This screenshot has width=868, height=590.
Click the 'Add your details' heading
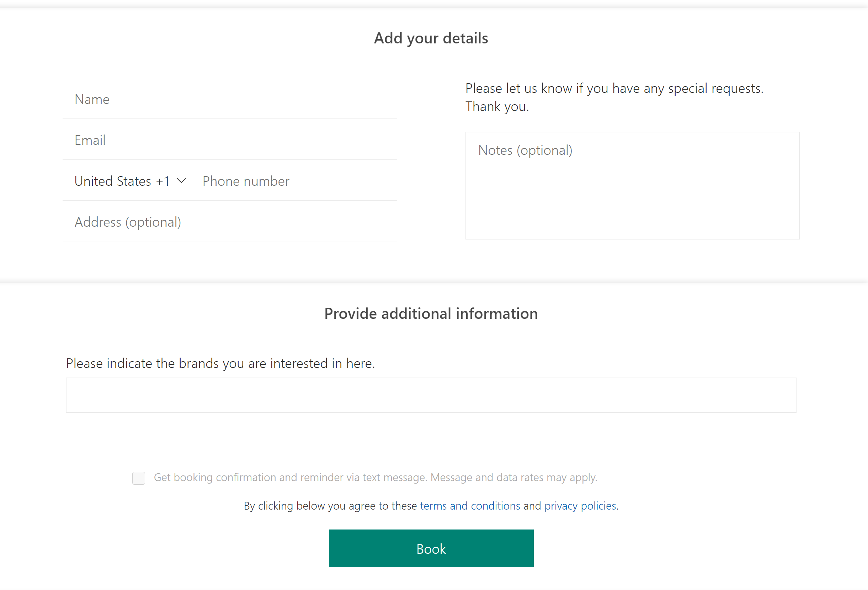431,38
